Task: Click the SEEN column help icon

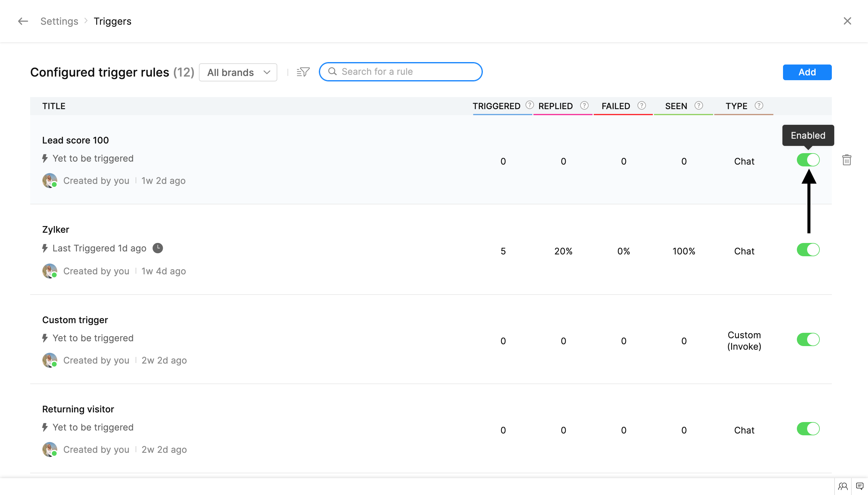Action: pos(698,106)
